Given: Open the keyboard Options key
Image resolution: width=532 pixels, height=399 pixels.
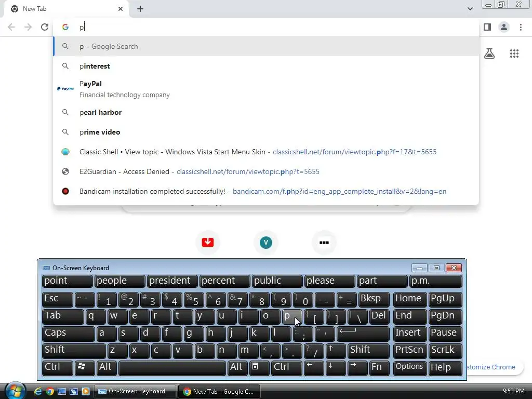Looking at the screenshot, I should 409,368.
